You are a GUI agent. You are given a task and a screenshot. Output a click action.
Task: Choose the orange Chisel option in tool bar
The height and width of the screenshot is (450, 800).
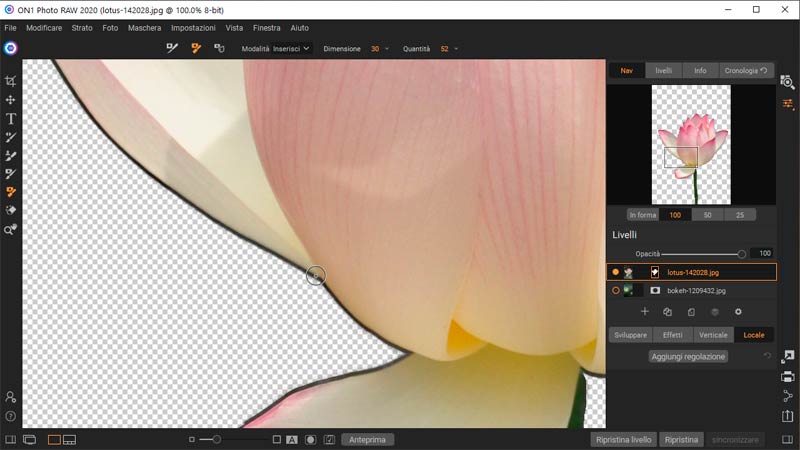click(x=196, y=48)
